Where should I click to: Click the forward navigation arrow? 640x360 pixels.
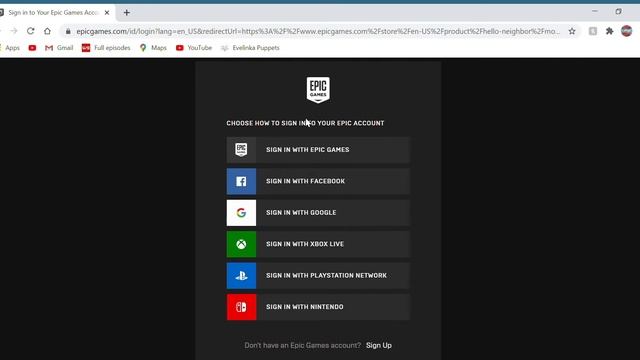(x=14, y=31)
